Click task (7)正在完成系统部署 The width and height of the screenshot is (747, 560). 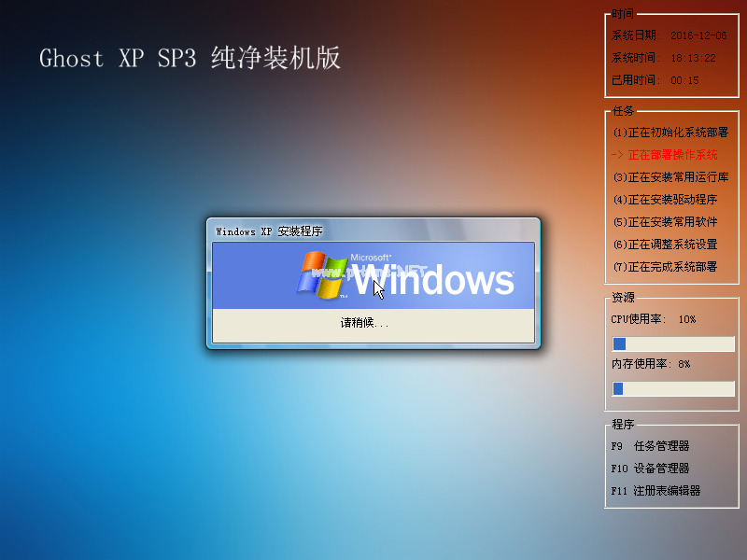click(x=667, y=266)
